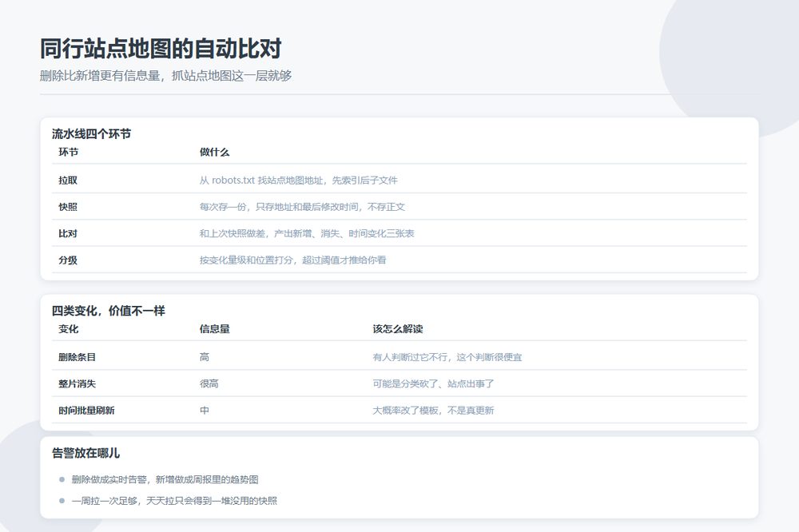The height and width of the screenshot is (532, 799).
Task: Click the text 按变化量级和位置打分
Action: pos(246,260)
